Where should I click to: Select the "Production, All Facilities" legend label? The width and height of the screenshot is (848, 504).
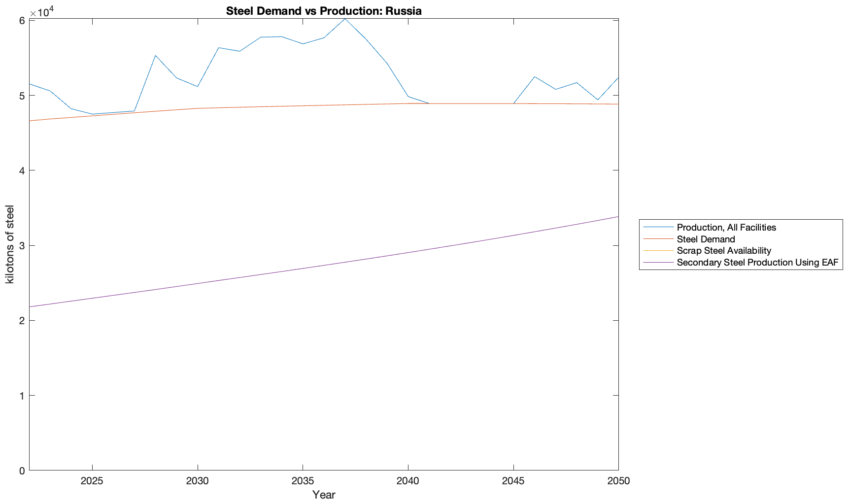point(726,227)
